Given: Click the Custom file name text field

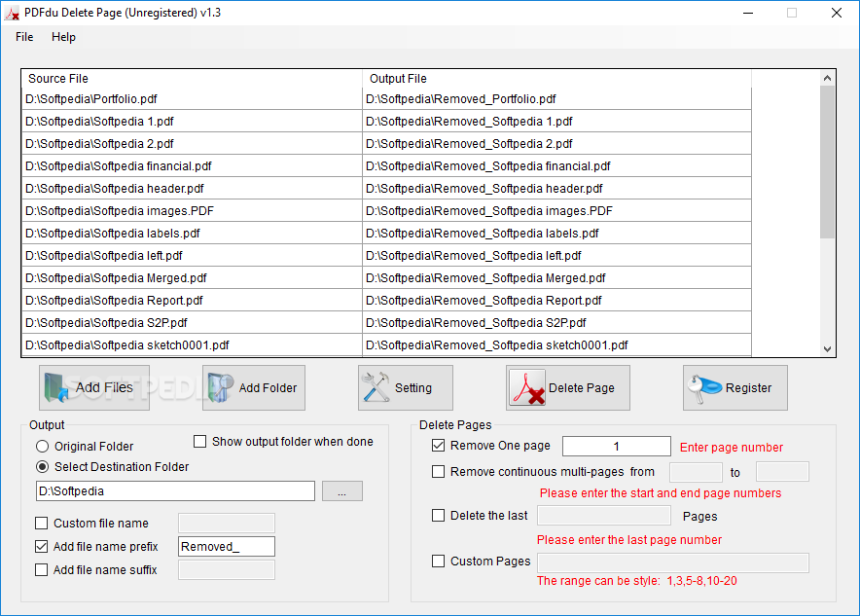Looking at the screenshot, I should 227,524.
